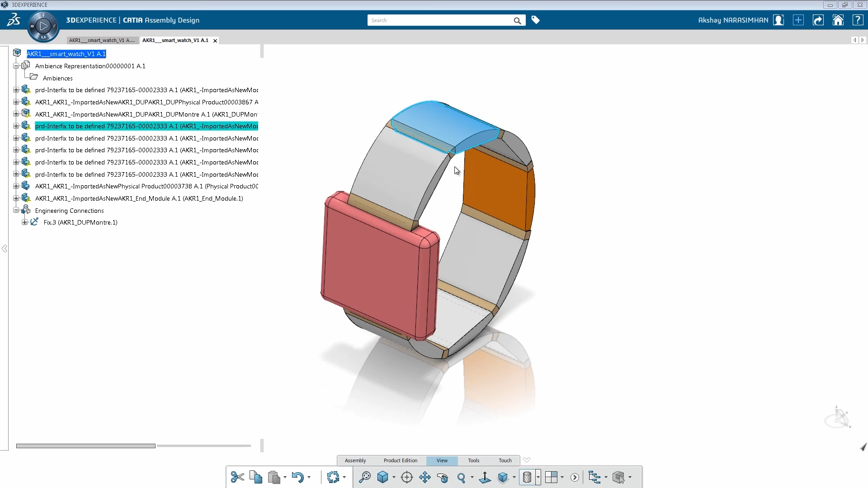This screenshot has height=488, width=868.
Task: Open the view modes dropdown arrow
Action: [x=538, y=477]
